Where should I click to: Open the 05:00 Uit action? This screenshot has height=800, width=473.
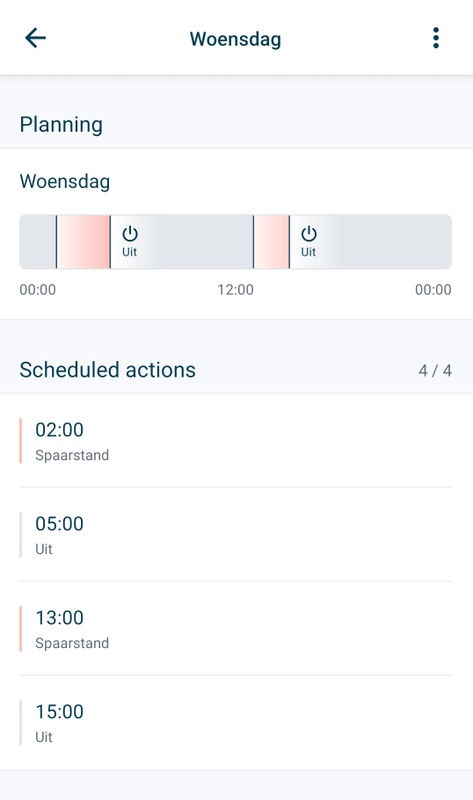(x=235, y=535)
